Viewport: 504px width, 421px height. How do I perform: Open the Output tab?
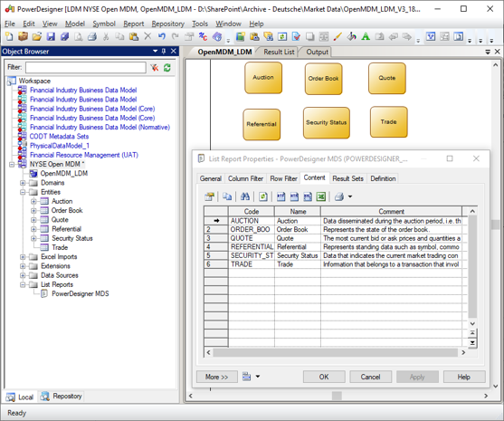(x=317, y=52)
